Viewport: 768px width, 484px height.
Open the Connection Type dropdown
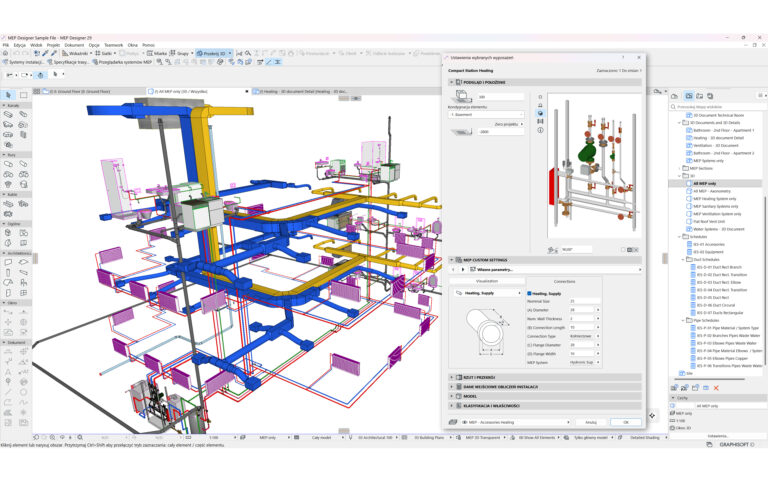585,336
